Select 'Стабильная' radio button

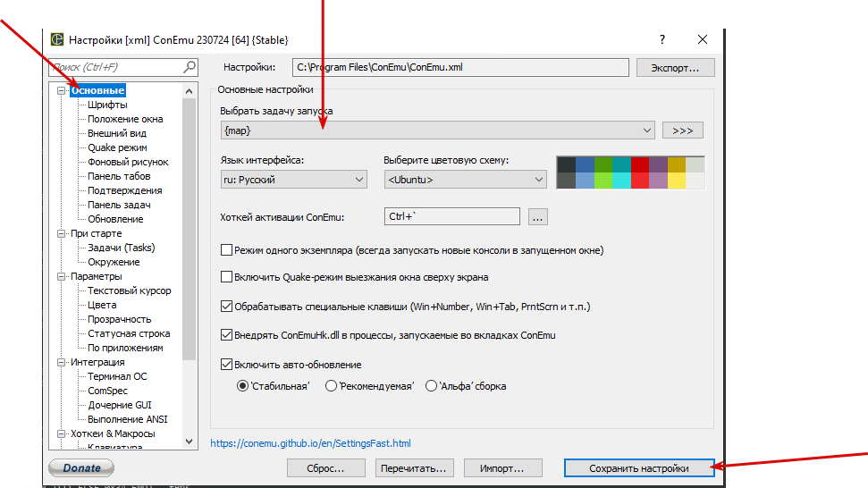242,385
